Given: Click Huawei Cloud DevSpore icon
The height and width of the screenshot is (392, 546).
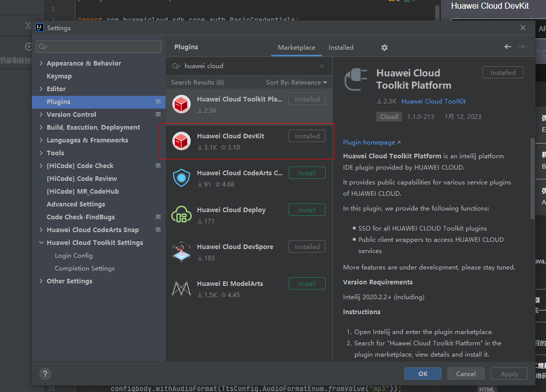Looking at the screenshot, I should tap(181, 252).
